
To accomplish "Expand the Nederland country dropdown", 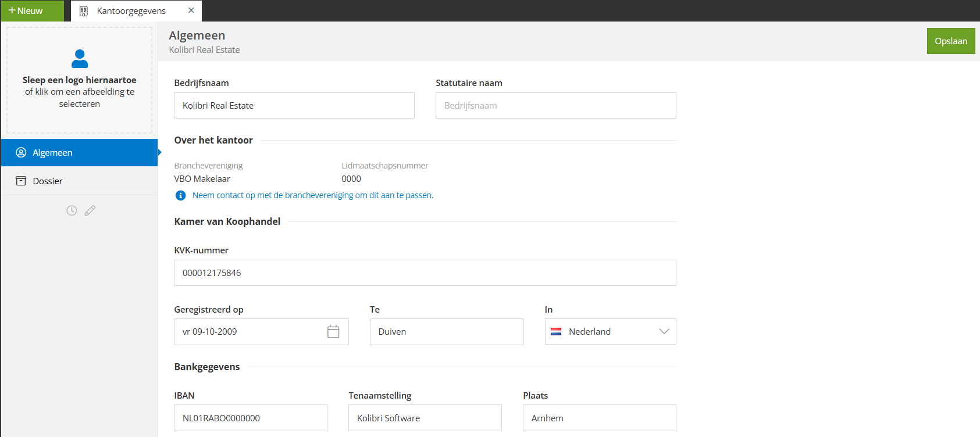I will click(664, 332).
